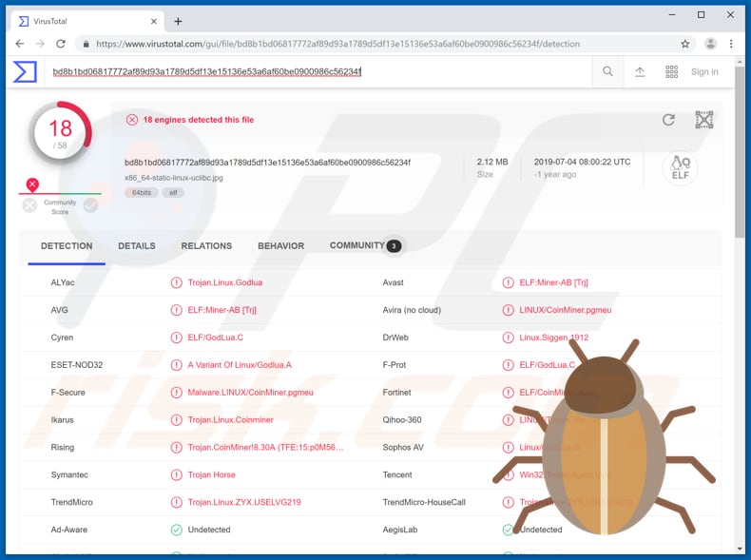Click the warning icon beside Trojan Horse

pos(176,474)
